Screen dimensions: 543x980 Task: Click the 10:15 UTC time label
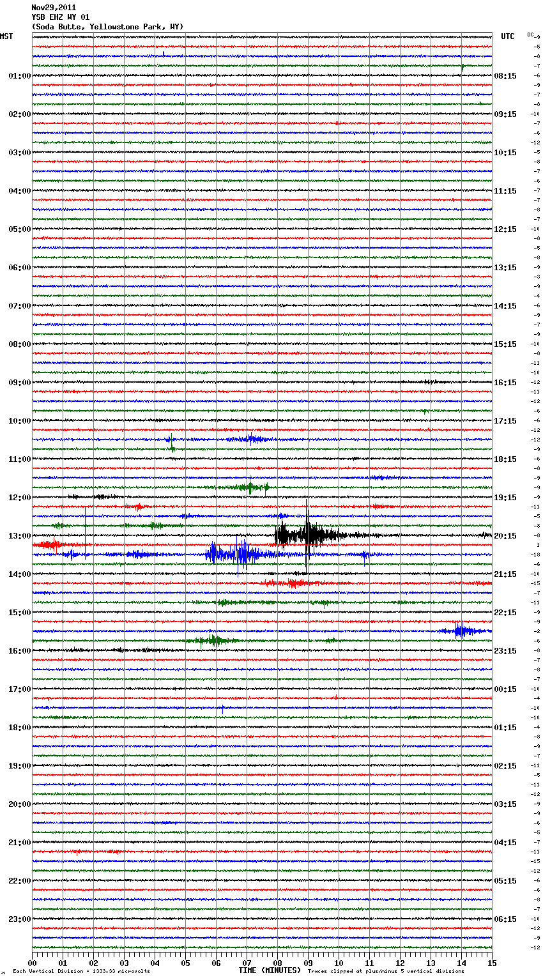click(505, 153)
